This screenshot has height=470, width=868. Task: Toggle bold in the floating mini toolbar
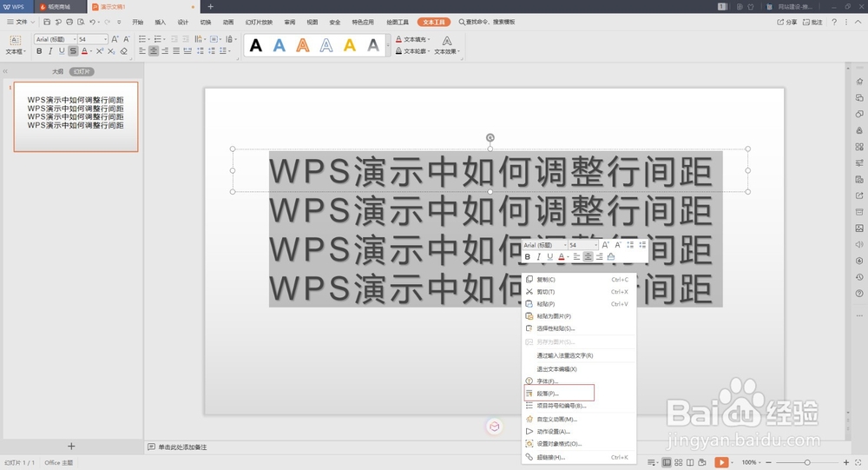point(528,256)
